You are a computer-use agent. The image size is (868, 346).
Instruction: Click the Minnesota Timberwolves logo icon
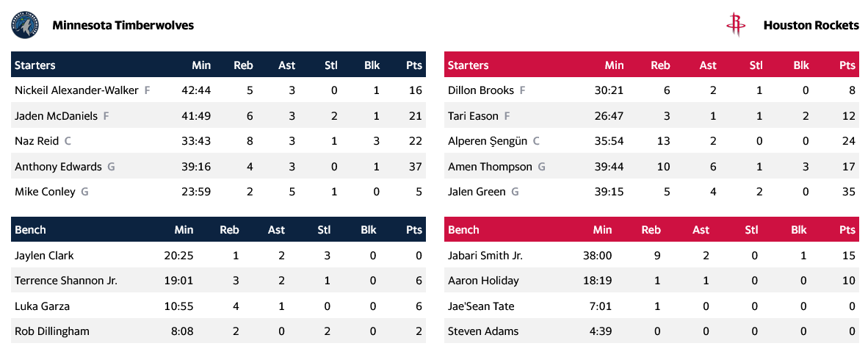click(23, 26)
